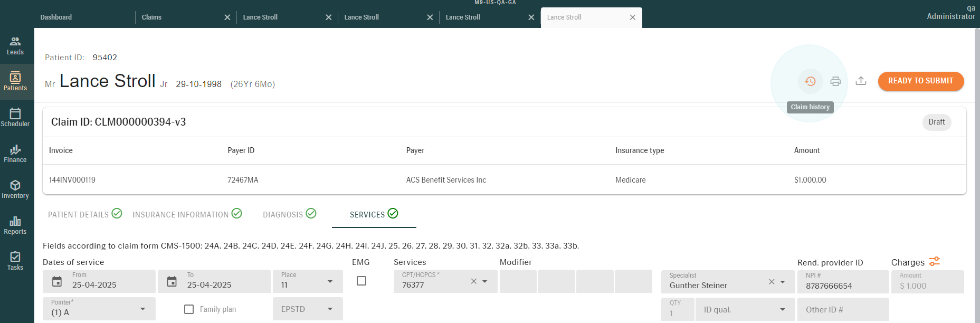Viewport: 980px width, 323px height.
Task: Click the Draft status chip
Action: click(x=937, y=122)
